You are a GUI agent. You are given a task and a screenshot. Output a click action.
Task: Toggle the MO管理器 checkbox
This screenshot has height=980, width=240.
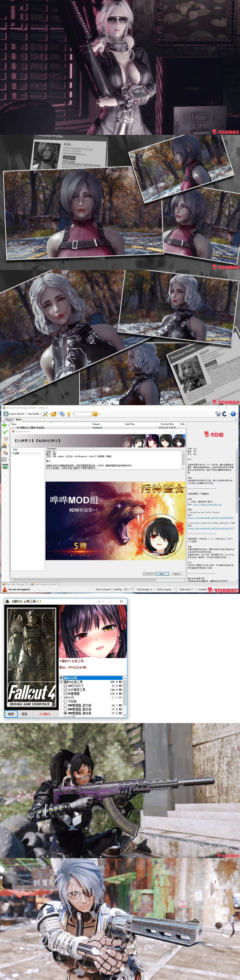[65, 694]
